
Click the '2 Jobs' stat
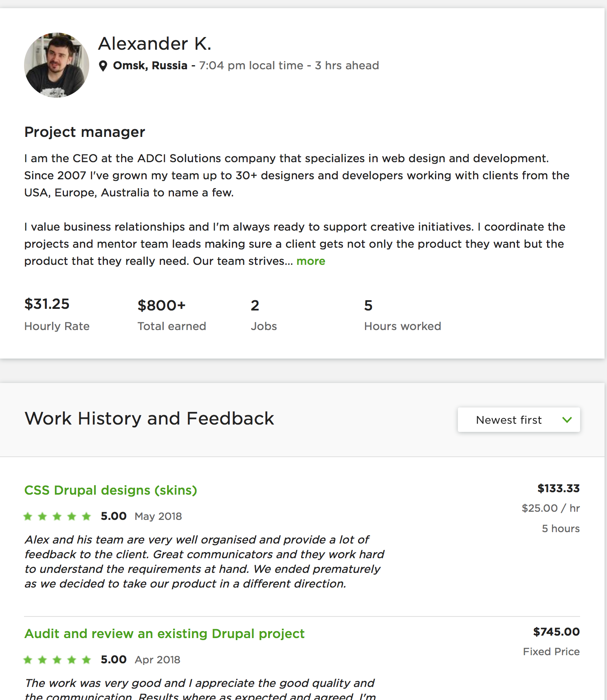[255, 306]
